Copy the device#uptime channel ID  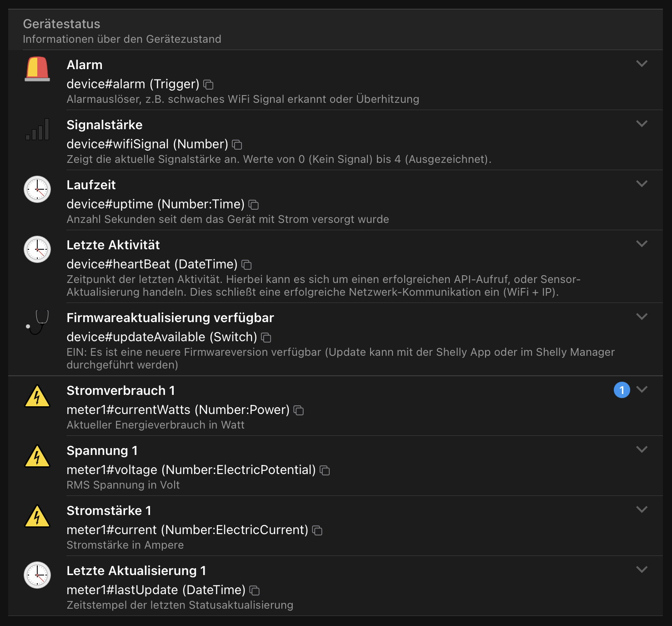point(254,205)
